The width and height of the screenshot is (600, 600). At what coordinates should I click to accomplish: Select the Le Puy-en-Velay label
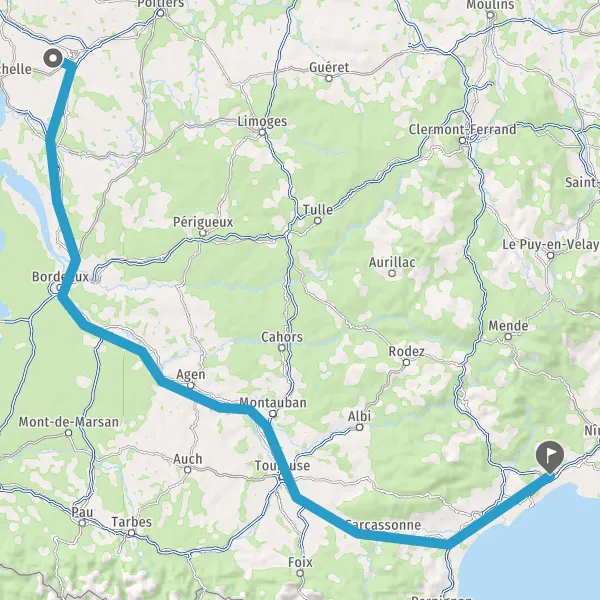point(550,244)
